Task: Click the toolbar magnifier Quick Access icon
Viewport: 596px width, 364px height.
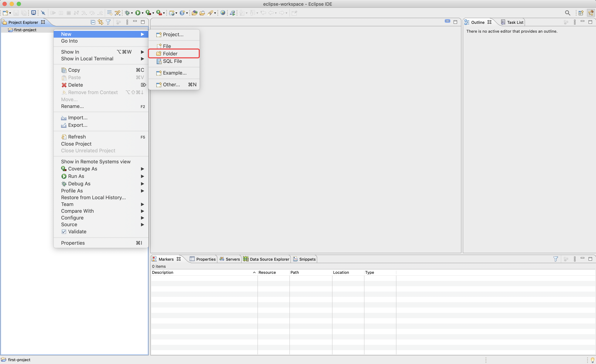Action: click(567, 13)
